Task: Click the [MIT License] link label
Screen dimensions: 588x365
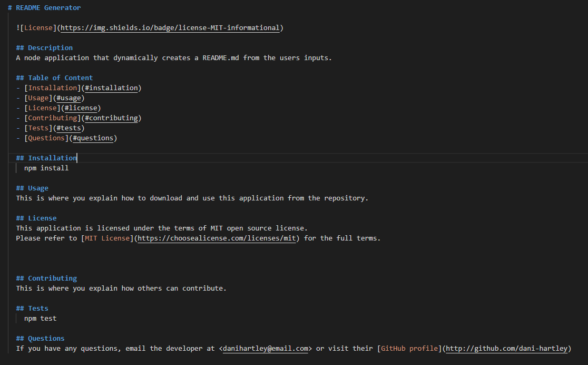Action: [x=107, y=238]
